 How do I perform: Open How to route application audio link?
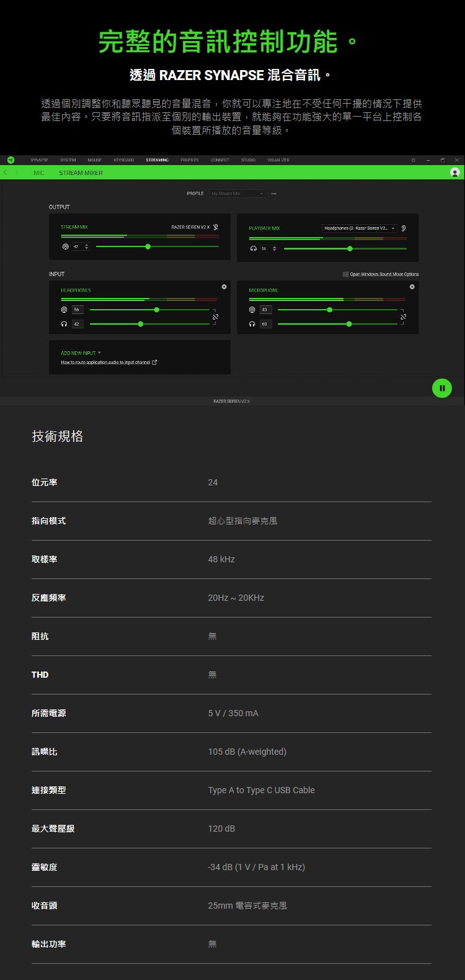point(105,362)
